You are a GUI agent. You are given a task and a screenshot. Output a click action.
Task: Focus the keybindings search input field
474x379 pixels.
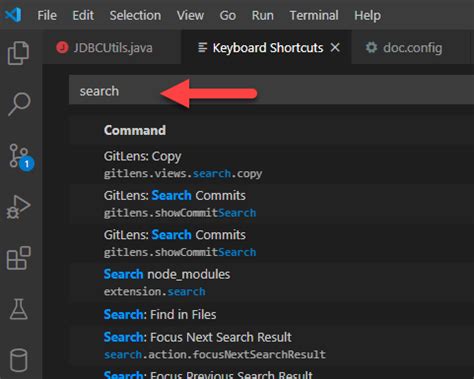tap(271, 91)
